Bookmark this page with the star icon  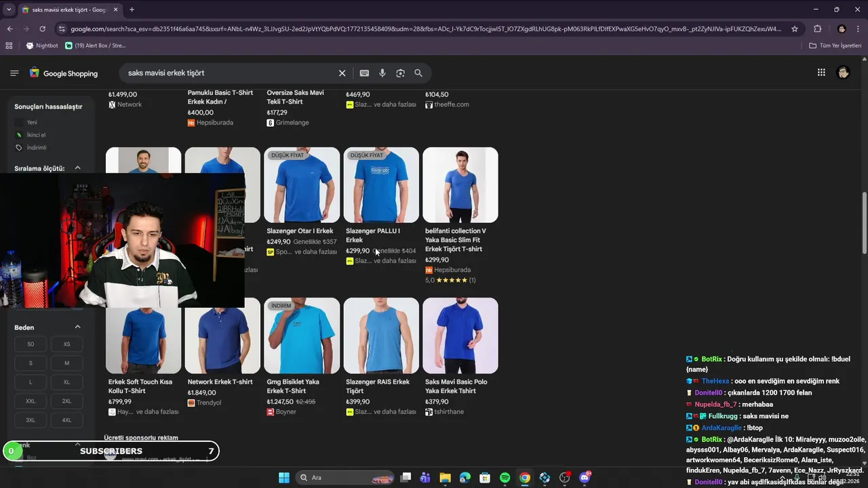point(795,29)
